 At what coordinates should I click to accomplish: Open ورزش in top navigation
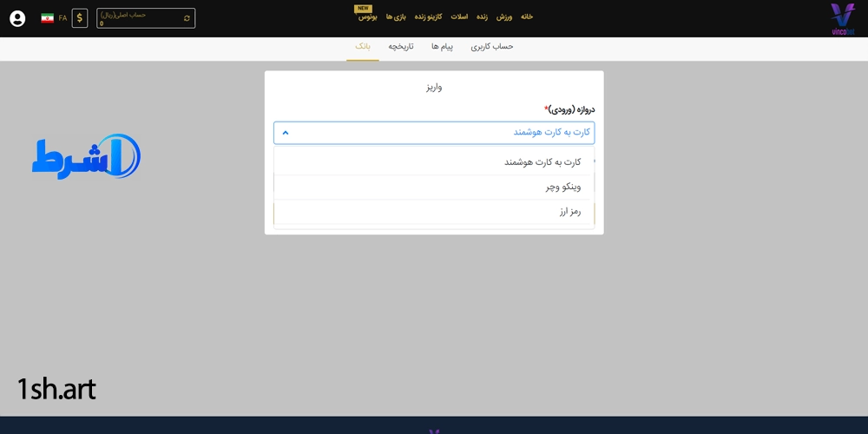(503, 17)
